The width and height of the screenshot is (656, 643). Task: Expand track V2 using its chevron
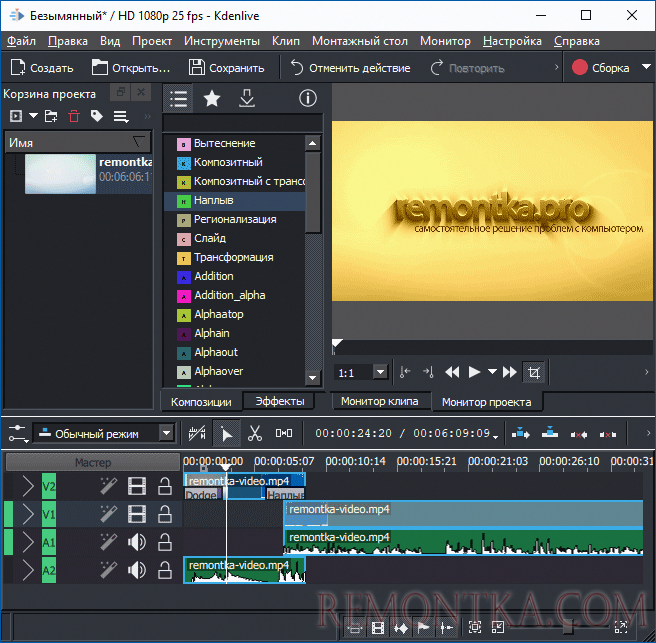click(28, 487)
